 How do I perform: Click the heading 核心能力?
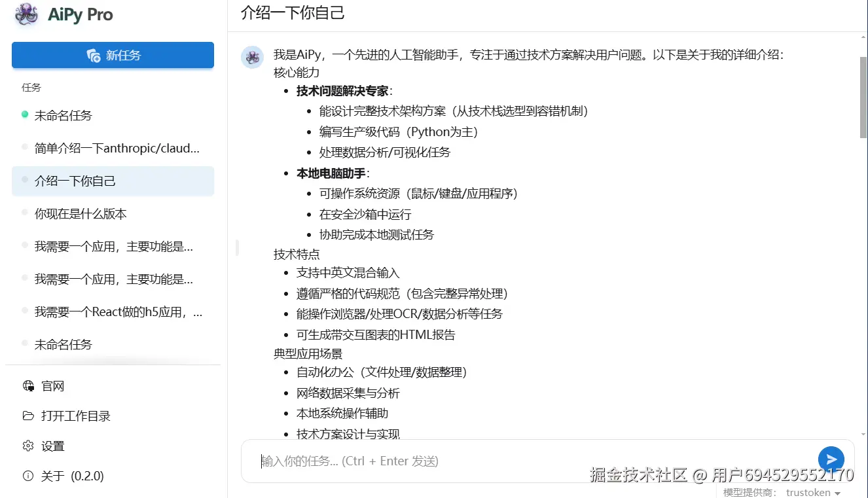pos(297,73)
